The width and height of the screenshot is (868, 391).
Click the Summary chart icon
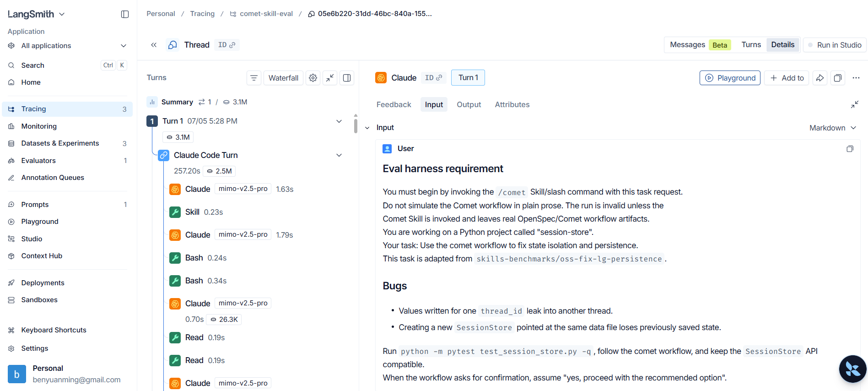(x=152, y=102)
